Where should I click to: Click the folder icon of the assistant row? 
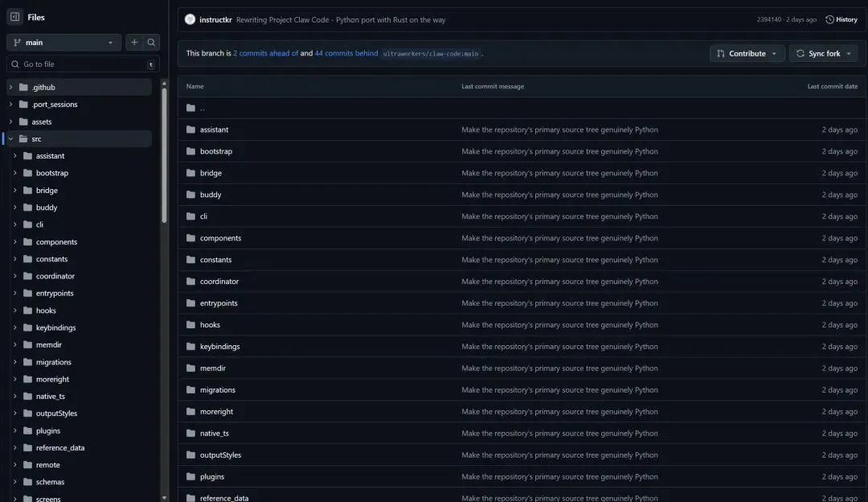tap(191, 130)
